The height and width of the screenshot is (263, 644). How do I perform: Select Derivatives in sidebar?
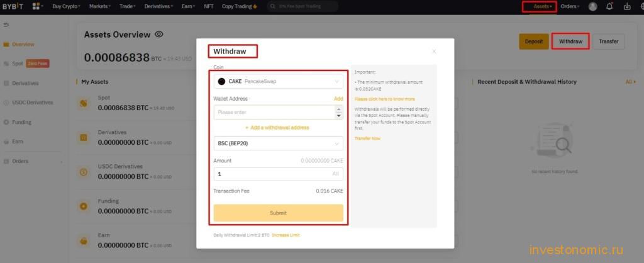[21, 83]
